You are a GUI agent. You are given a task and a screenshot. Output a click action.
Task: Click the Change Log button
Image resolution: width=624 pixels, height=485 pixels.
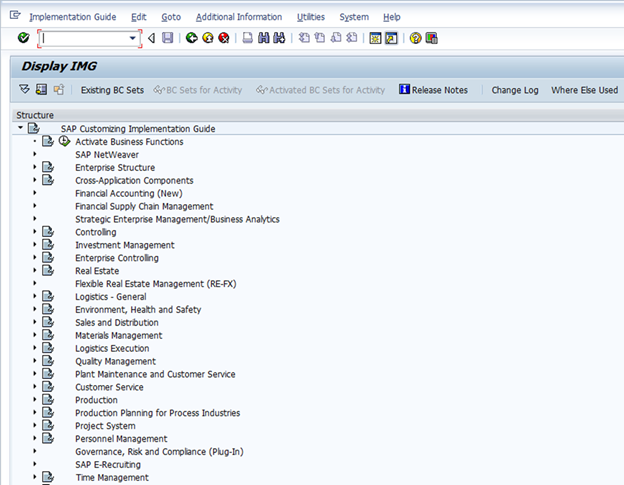[x=514, y=90]
